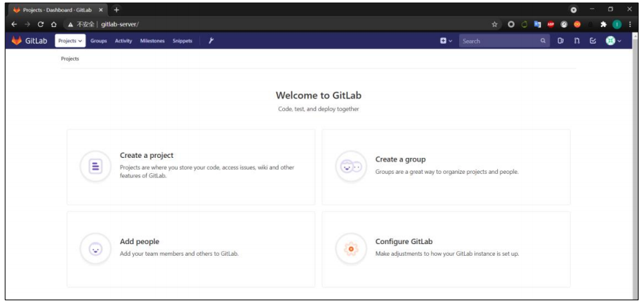644x304 pixels.
Task: Expand the new item plus dropdown
Action: point(446,41)
